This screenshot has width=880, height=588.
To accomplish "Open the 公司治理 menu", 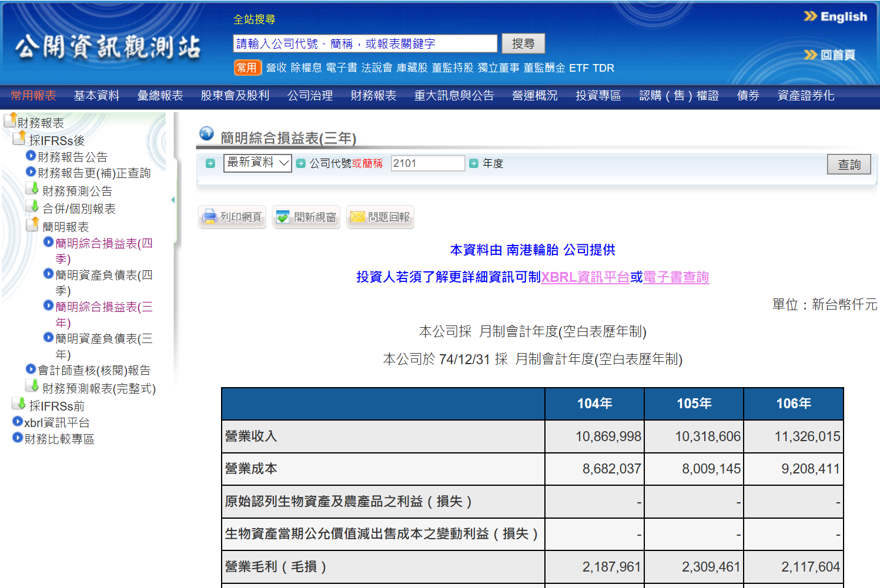I will [310, 96].
